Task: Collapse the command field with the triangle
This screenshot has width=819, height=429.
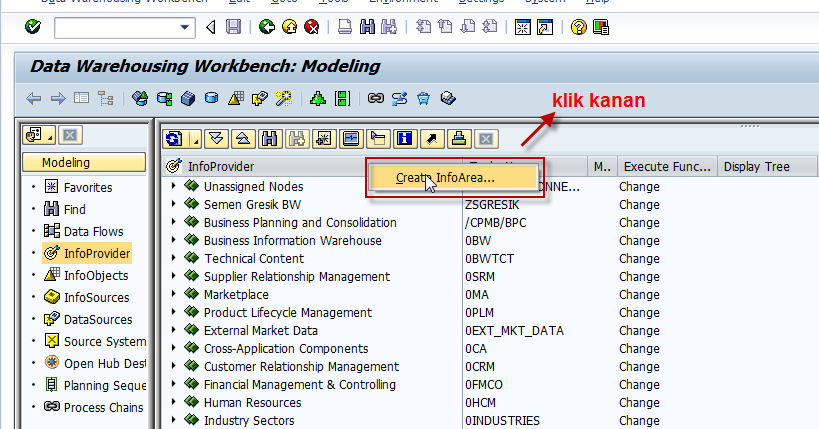Action: pyautogui.click(x=211, y=27)
